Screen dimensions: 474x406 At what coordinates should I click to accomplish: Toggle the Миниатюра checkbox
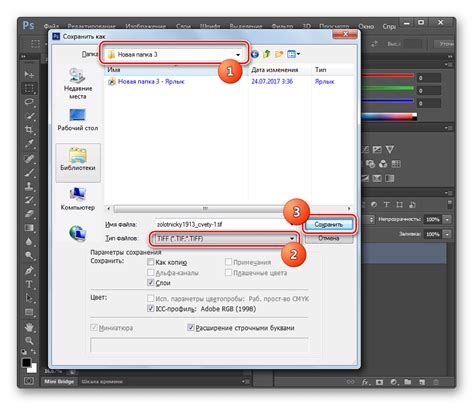pos(94,328)
